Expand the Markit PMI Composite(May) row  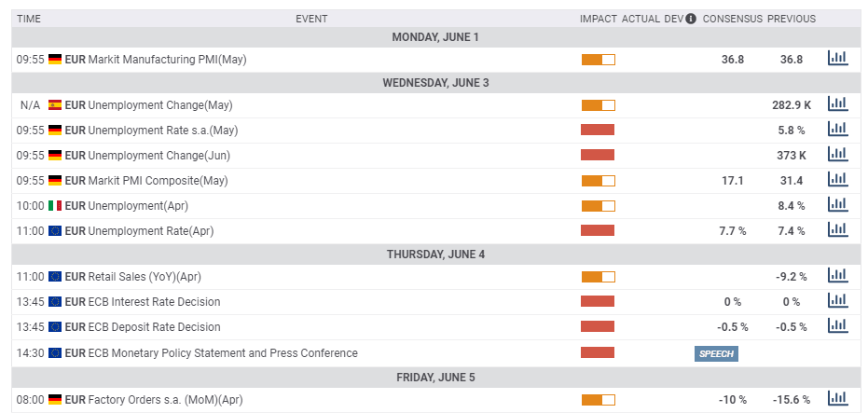158,180
